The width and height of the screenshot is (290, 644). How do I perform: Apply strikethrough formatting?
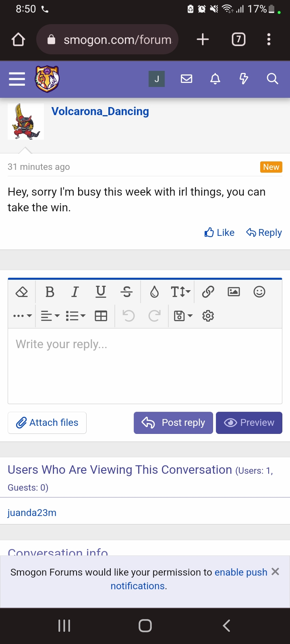pos(126,292)
